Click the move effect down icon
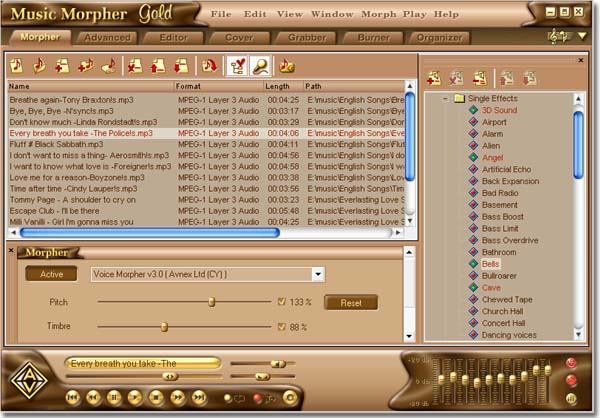The width and height of the screenshot is (600, 418). pyautogui.click(x=530, y=78)
